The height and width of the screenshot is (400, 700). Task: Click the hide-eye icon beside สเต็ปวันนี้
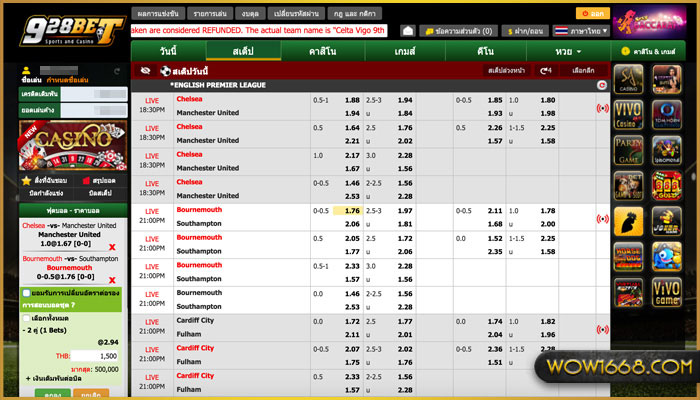(146, 71)
